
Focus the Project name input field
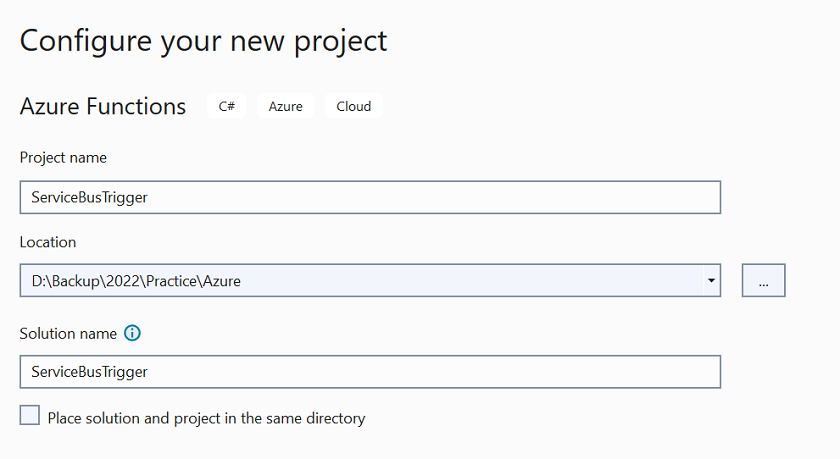coord(370,197)
